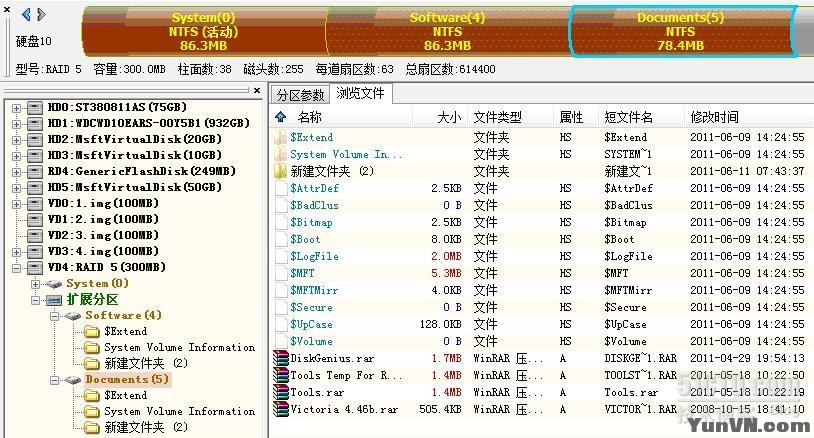The width and height of the screenshot is (814, 438).
Task: Expand HD5:MsftVirtualDisk(50GB) node
Action: (17, 188)
